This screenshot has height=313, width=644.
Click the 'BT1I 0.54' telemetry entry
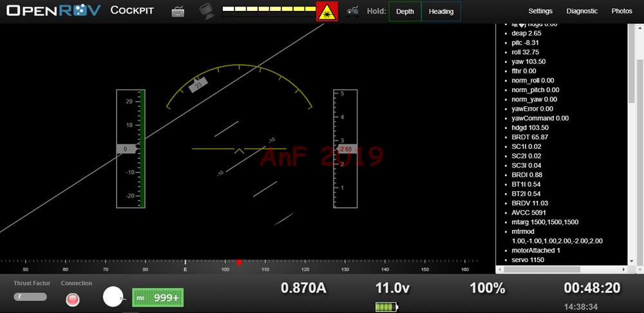pyautogui.click(x=526, y=184)
